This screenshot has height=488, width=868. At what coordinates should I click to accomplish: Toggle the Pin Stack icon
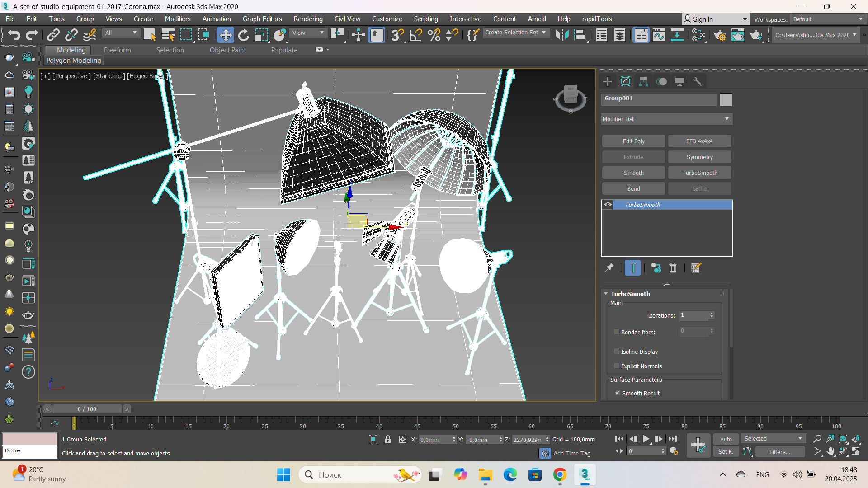tap(609, 268)
